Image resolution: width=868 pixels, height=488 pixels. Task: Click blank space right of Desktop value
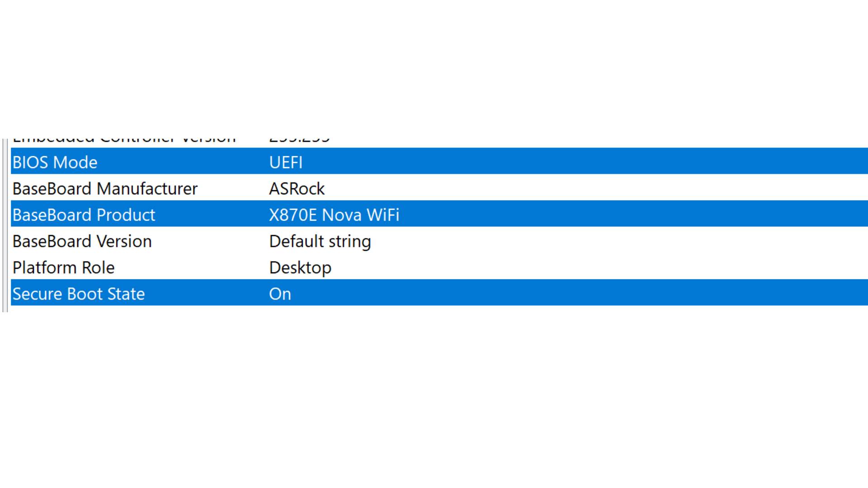point(588,267)
